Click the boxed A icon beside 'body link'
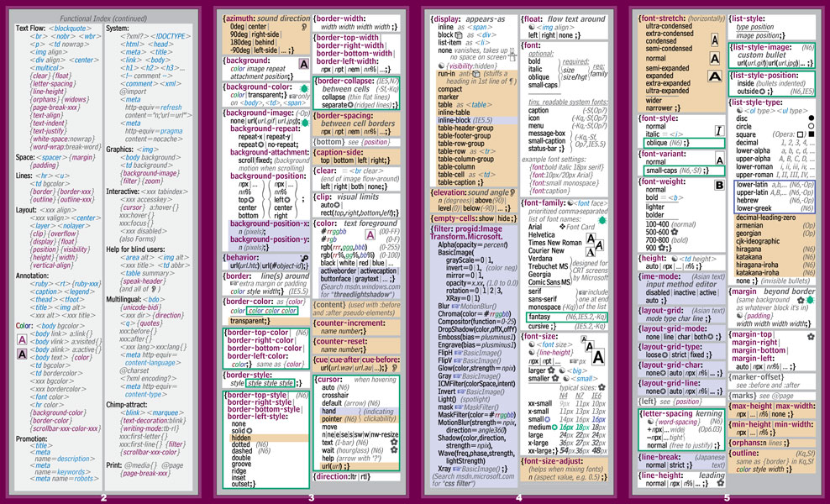830x504 pixels. tap(22, 340)
